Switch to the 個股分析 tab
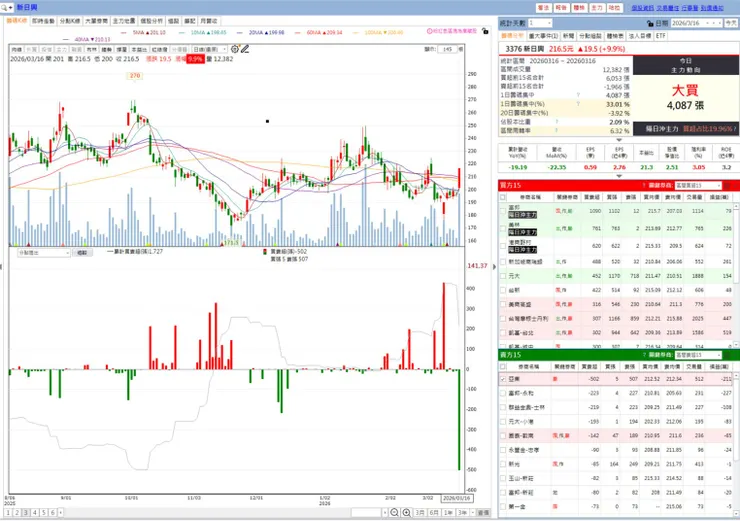 point(151,21)
